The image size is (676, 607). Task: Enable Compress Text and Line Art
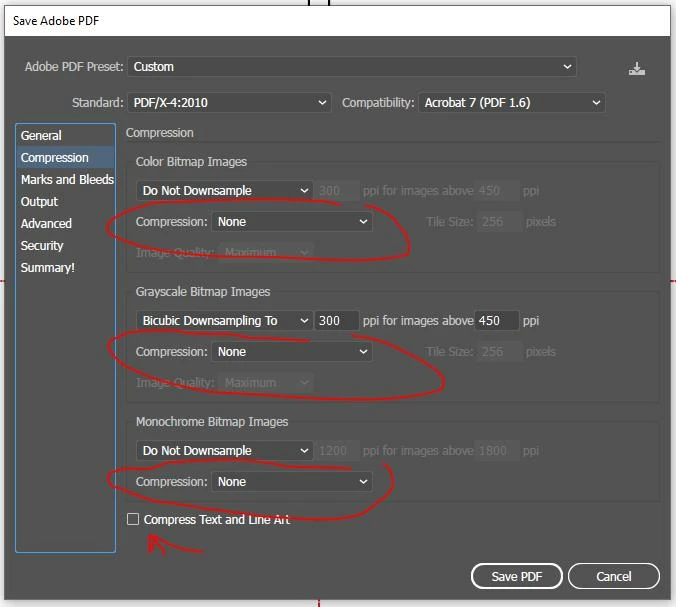coord(133,519)
